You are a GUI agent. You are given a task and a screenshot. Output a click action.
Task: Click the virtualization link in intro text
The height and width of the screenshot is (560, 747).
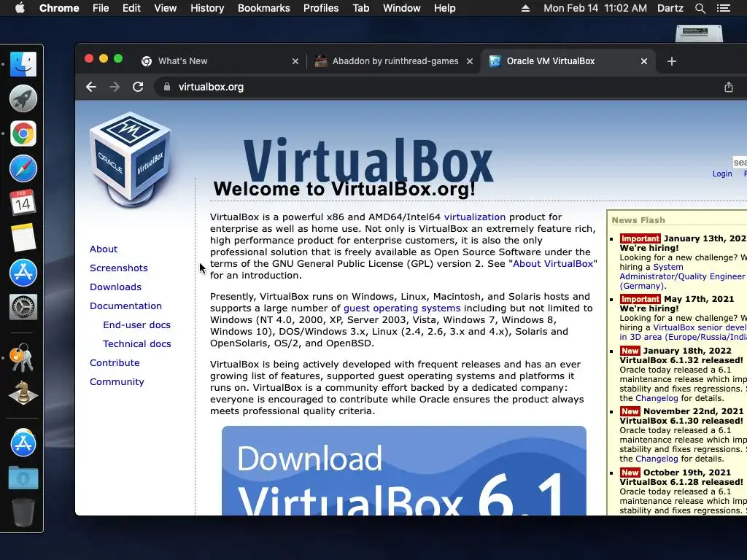474,217
